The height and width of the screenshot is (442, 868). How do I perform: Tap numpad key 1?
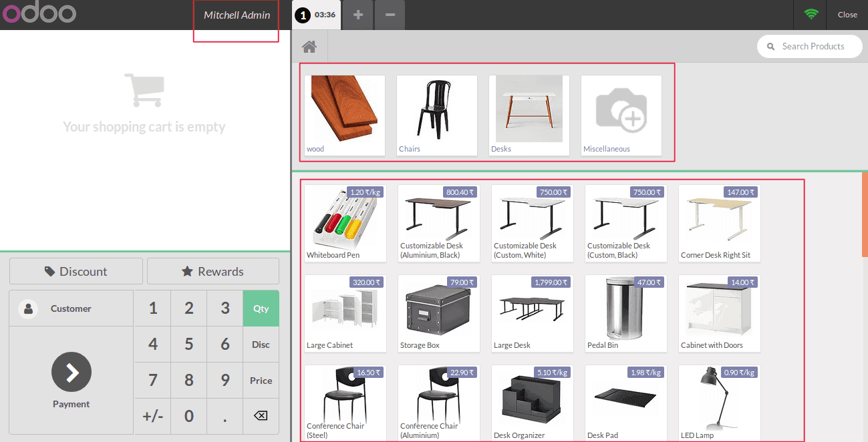tap(153, 308)
